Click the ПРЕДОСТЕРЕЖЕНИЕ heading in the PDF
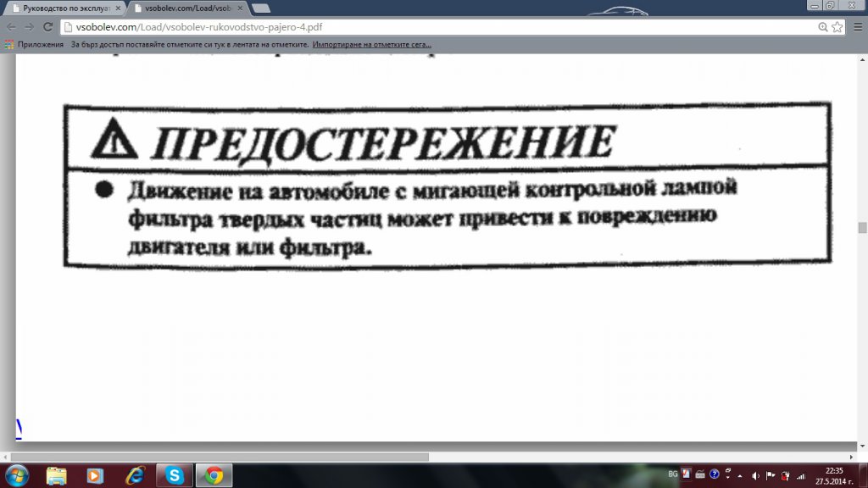 [x=384, y=143]
